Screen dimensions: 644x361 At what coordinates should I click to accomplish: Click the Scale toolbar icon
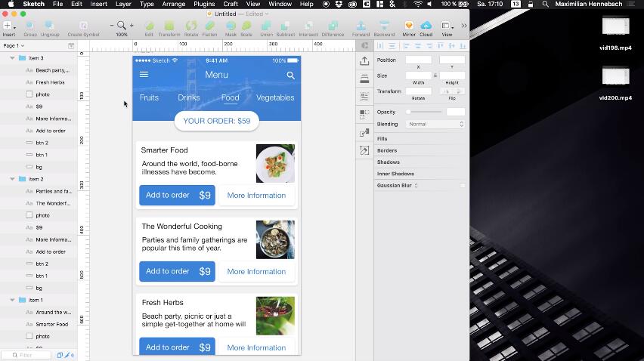246,26
